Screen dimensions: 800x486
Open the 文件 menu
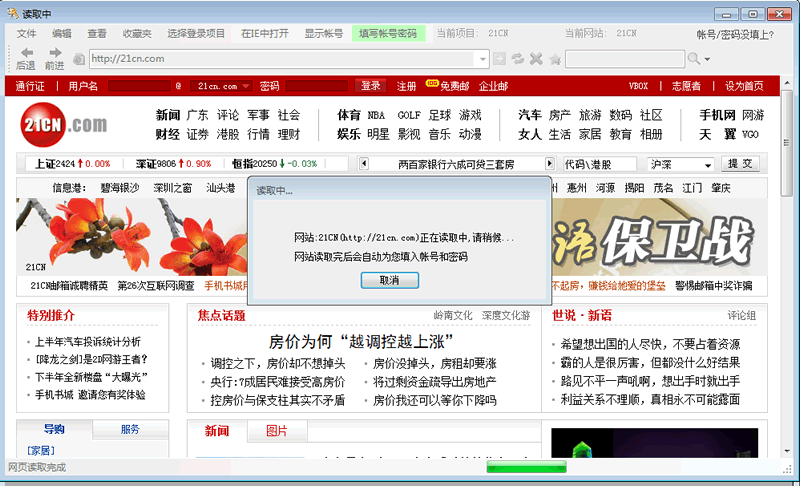coord(27,34)
